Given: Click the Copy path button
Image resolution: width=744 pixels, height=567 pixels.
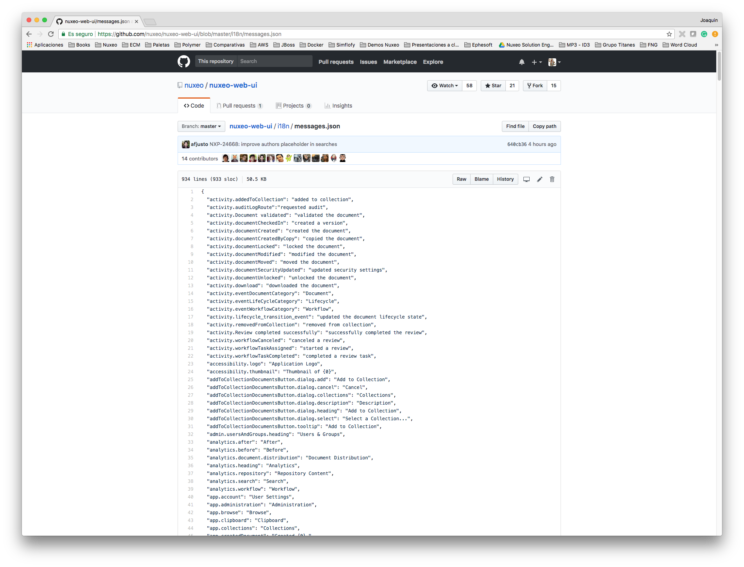Looking at the screenshot, I should click(x=544, y=127).
